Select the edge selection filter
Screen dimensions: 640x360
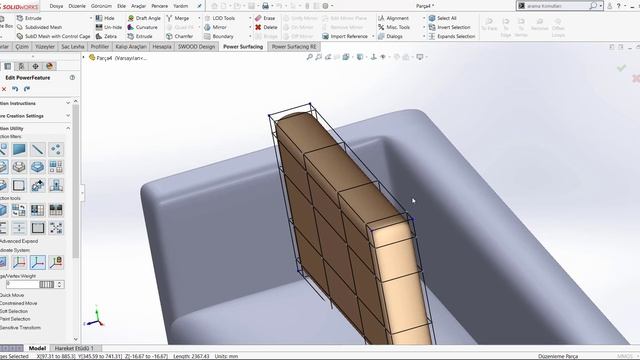point(38,149)
